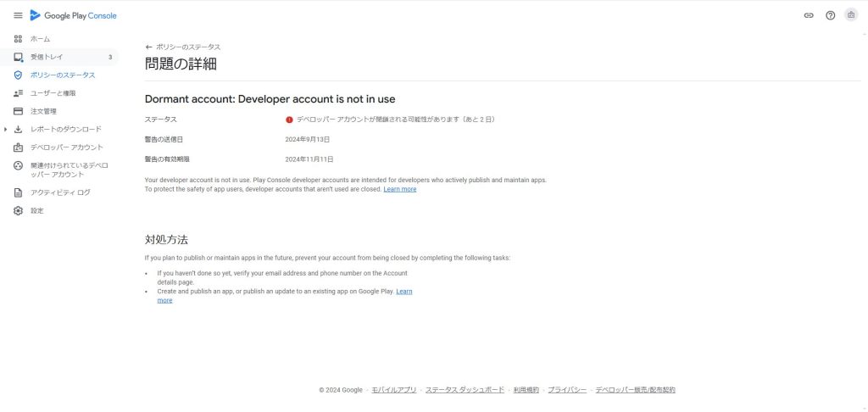868x412 pixels.
Task: Click the verify email and phone bullet
Action: pyautogui.click(x=282, y=277)
